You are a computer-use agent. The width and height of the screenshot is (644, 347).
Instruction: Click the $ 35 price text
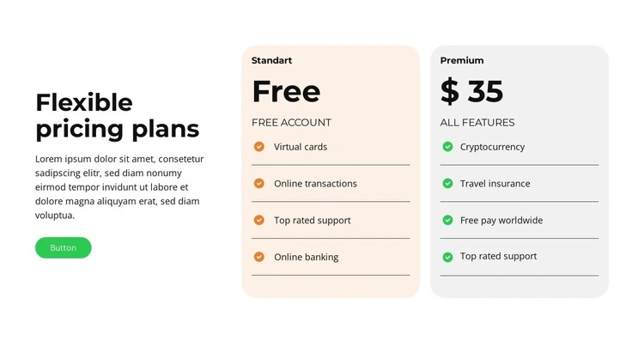[471, 91]
